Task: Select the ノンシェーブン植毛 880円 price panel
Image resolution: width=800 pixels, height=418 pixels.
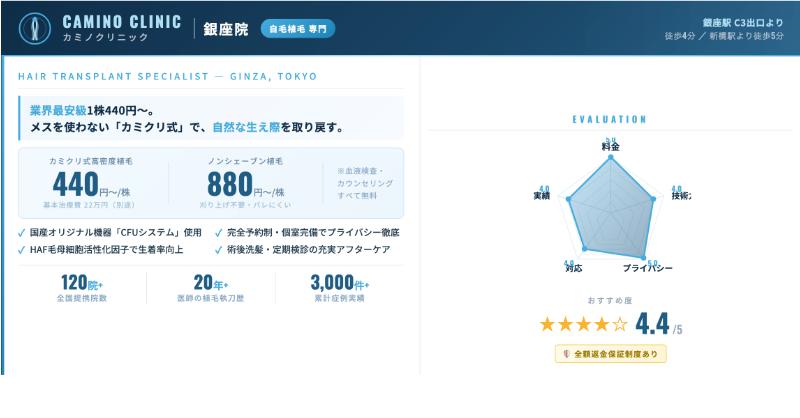Action: tap(245, 182)
